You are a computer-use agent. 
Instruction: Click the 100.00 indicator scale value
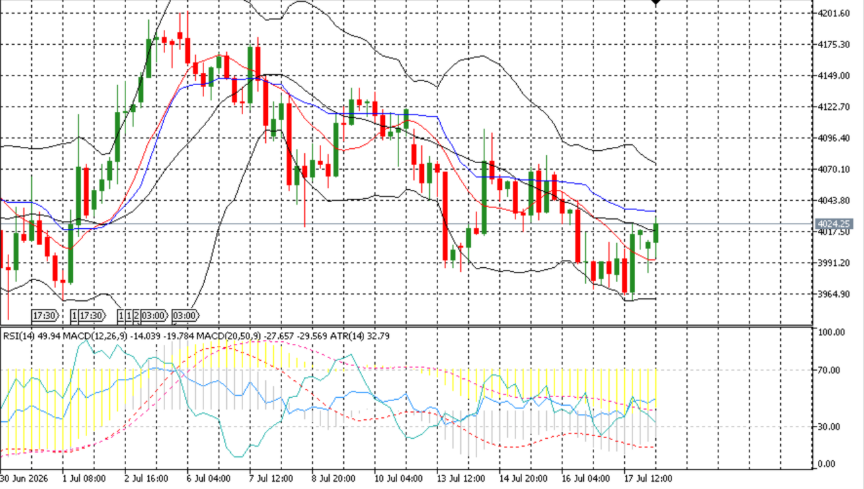coord(831,332)
